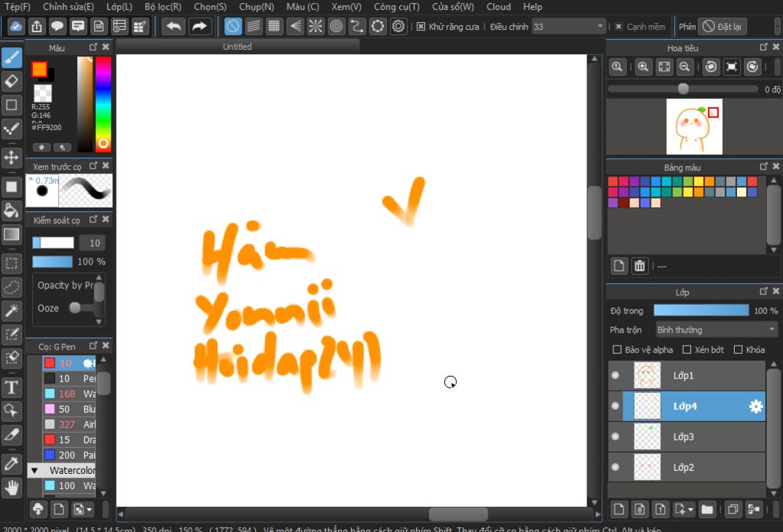Click the orange foreground color swatch
The image size is (783, 532).
click(x=39, y=70)
